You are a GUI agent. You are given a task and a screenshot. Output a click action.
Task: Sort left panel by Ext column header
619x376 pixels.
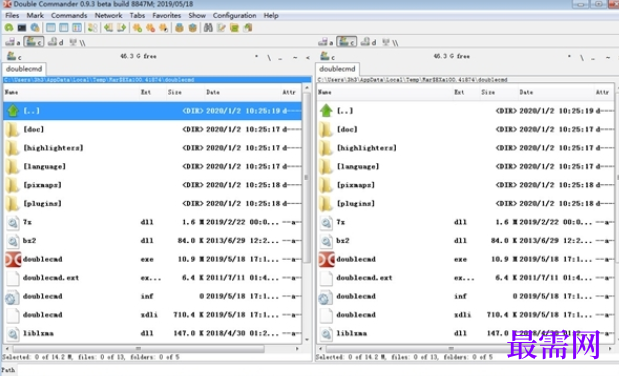(152, 92)
